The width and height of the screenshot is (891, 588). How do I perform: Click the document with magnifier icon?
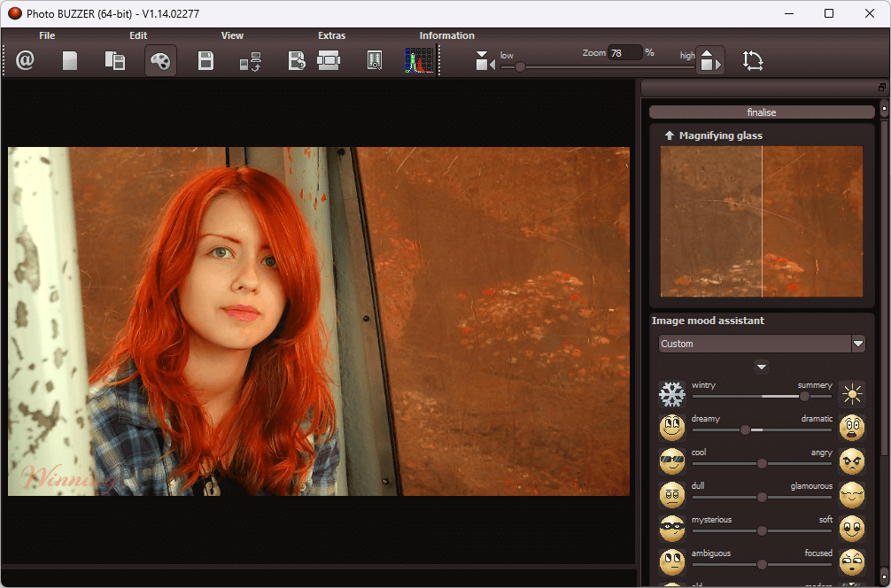click(375, 60)
